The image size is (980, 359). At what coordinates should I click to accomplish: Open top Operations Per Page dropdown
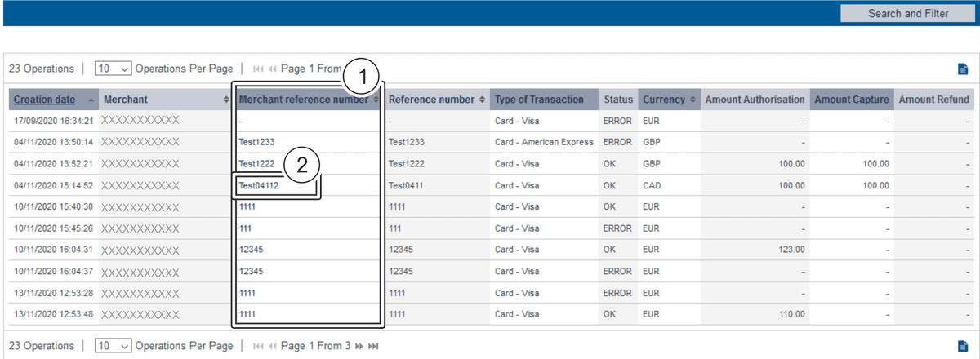pos(114,69)
